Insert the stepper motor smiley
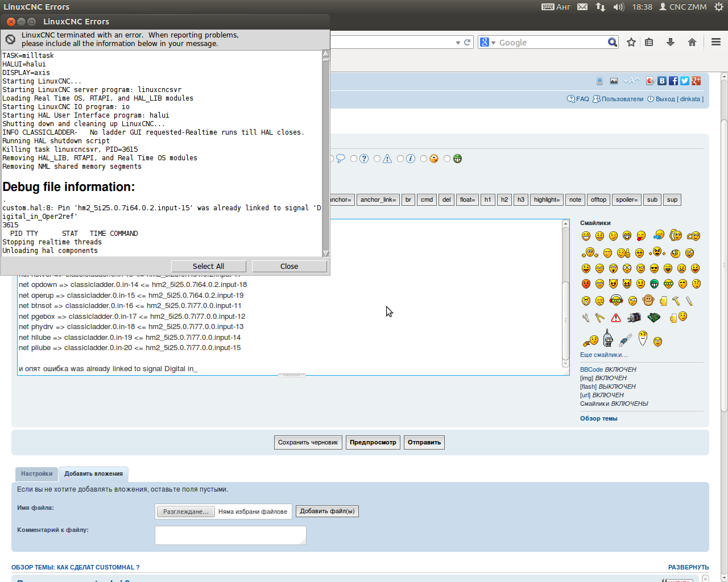 (634, 318)
